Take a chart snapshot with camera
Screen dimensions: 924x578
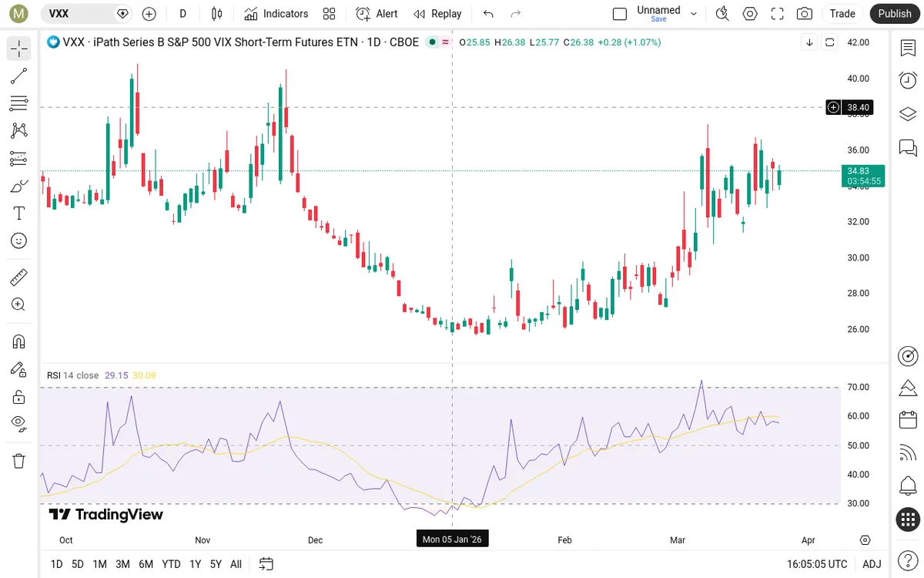pos(805,14)
